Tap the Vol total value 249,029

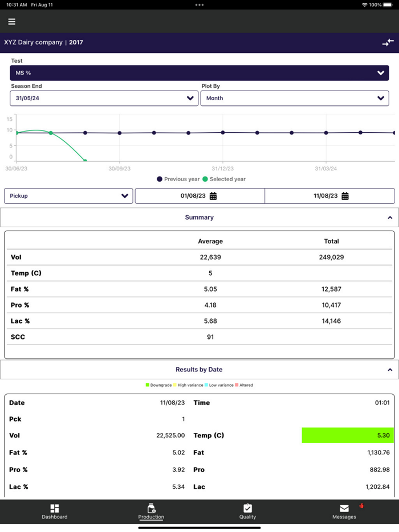point(331,257)
